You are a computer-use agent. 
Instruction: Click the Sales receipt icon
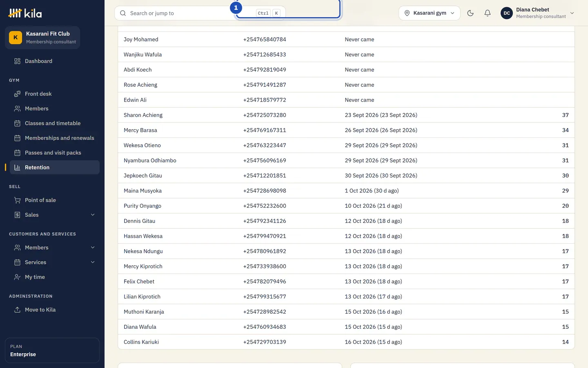(x=17, y=215)
